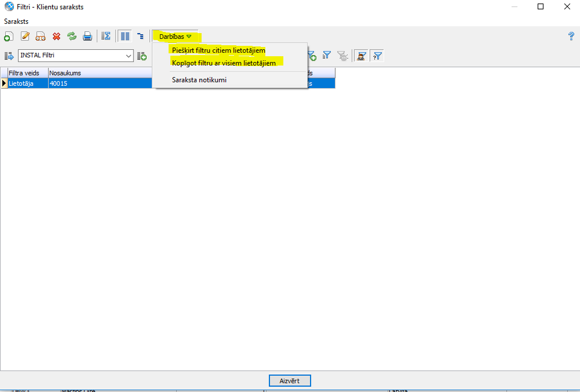The image size is (580, 392).
Task: Click the greyed clear filter icon
Action: 343,56
